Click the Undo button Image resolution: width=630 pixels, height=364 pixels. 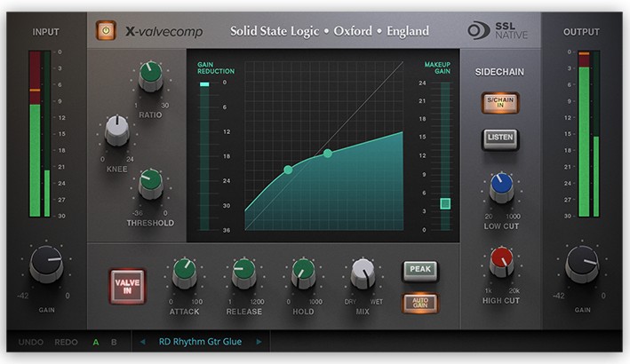31,343
